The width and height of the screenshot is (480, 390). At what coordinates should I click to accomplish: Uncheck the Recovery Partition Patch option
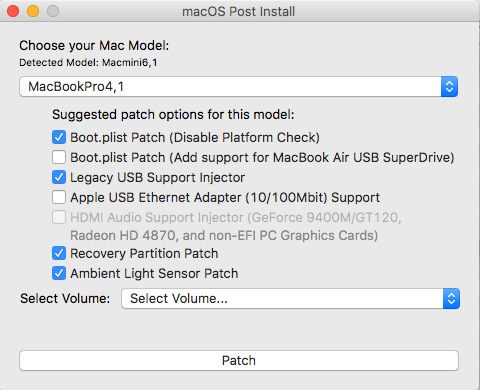point(59,253)
